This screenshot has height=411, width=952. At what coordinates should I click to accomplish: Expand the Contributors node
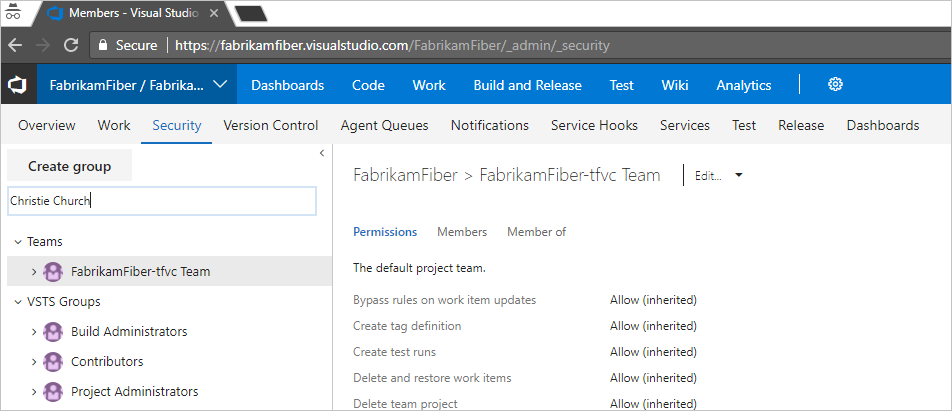34,361
